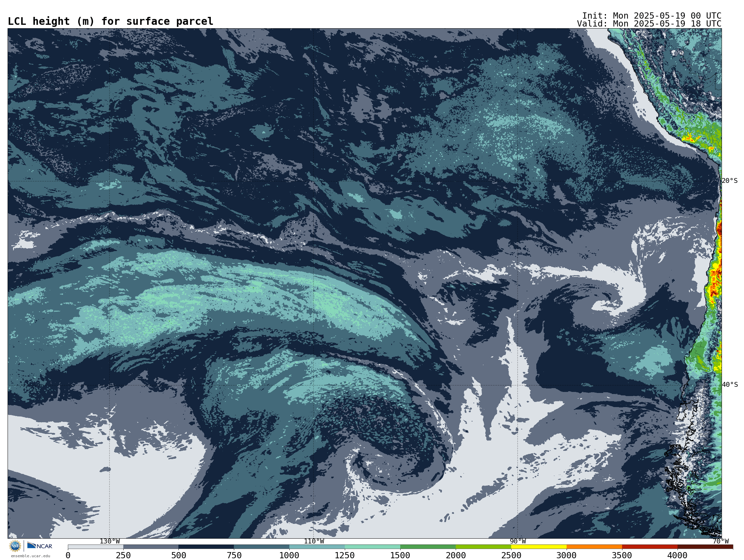Viewport: 744px width, 560px height.
Task: Pick the slate gray 250–500 colorbar segment
Action: (x=151, y=547)
